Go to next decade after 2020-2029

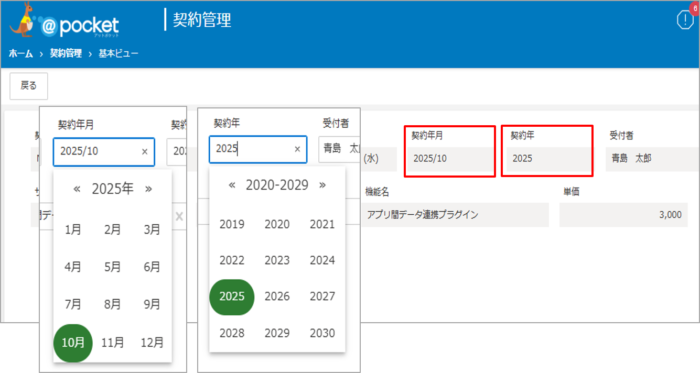322,185
